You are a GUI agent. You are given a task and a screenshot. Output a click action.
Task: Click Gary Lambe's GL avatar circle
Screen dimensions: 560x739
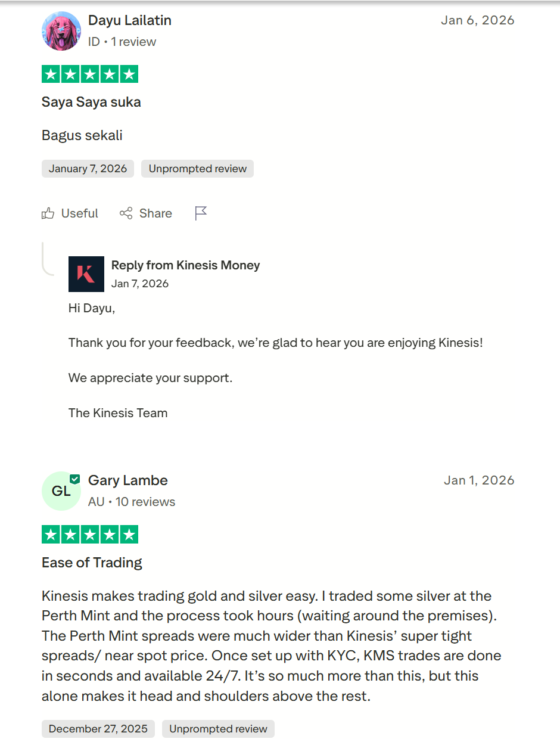tap(61, 491)
